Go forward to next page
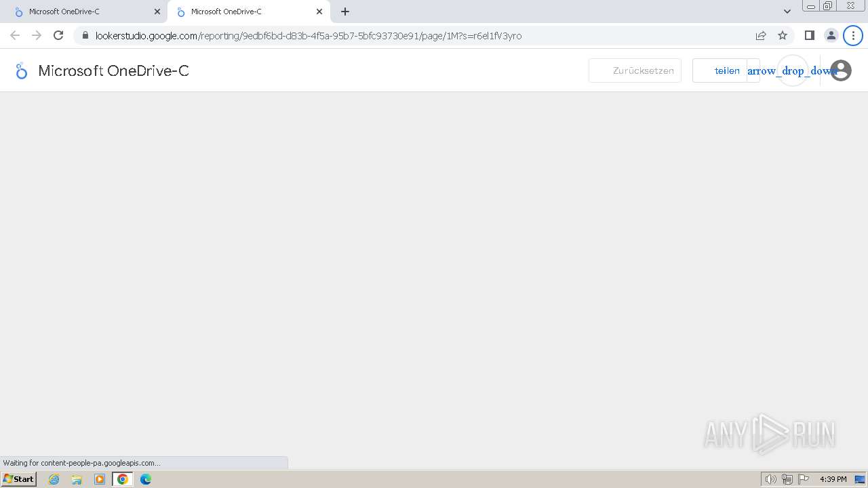Viewport: 868px width, 488px height. coord(37,35)
